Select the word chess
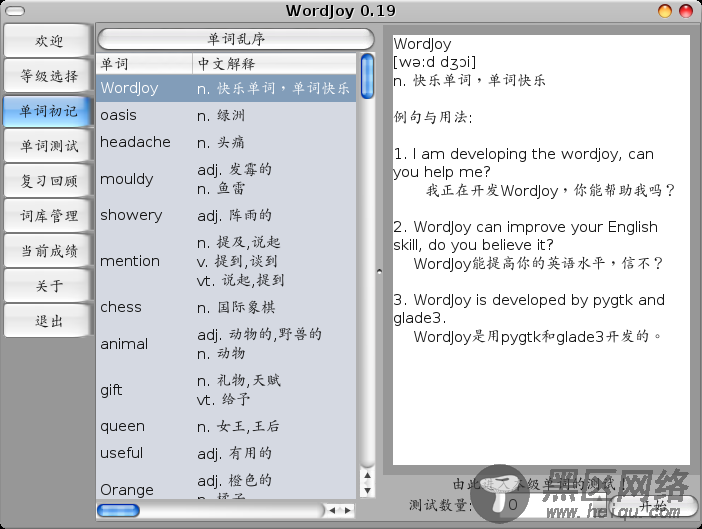 (x=121, y=307)
